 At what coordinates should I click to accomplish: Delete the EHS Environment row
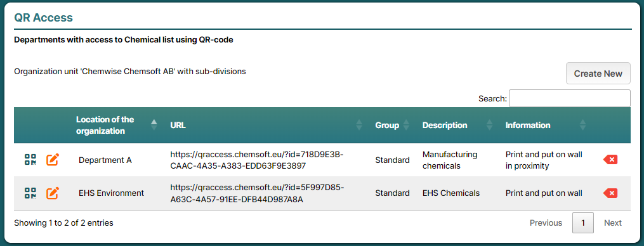tap(610, 193)
